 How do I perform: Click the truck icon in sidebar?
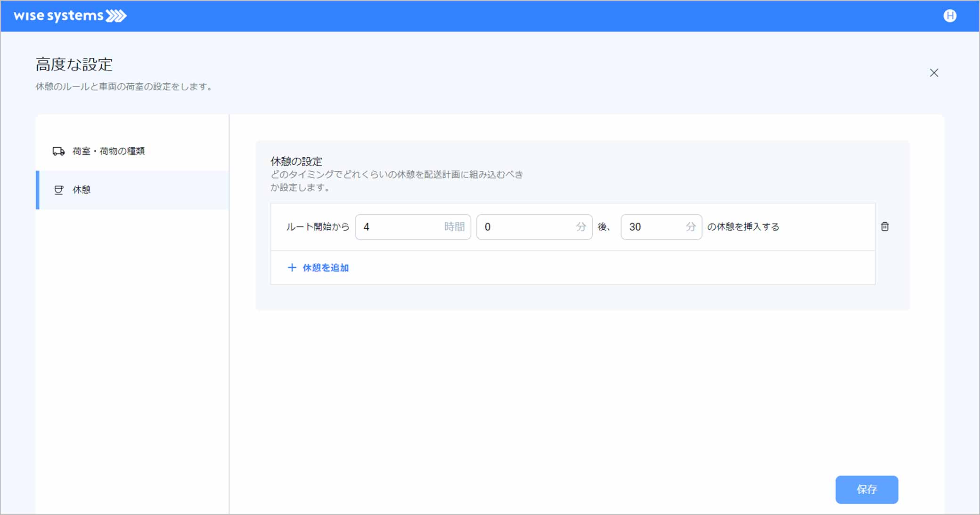coord(58,151)
